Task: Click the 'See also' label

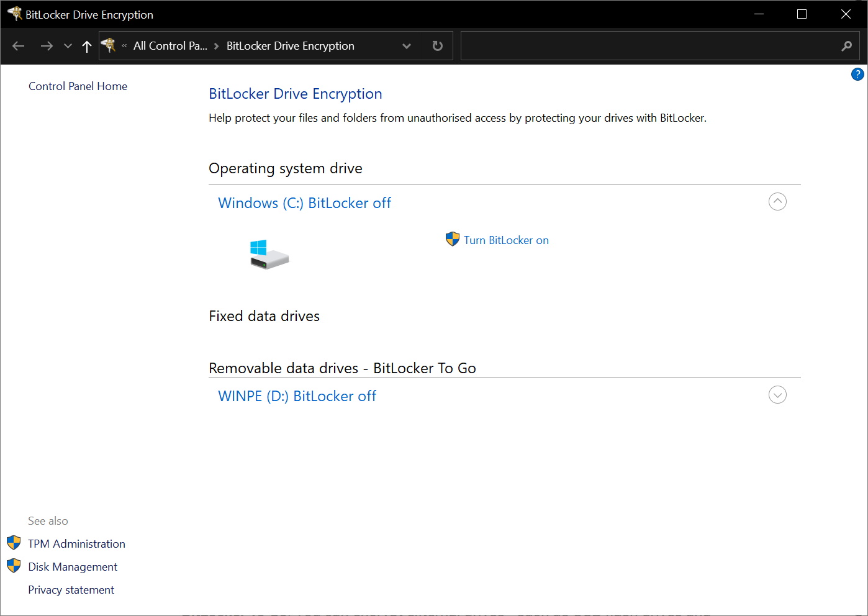Action: coord(48,521)
